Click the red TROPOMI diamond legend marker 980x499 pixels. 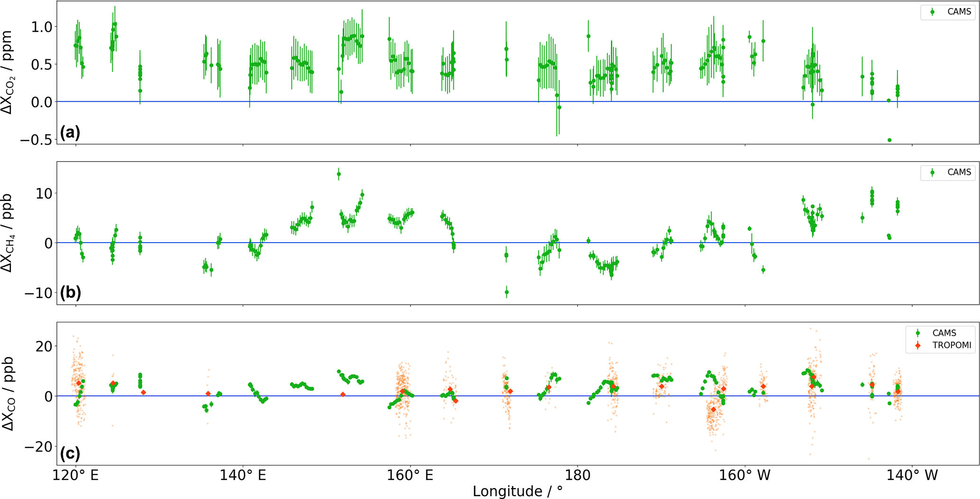pos(918,345)
